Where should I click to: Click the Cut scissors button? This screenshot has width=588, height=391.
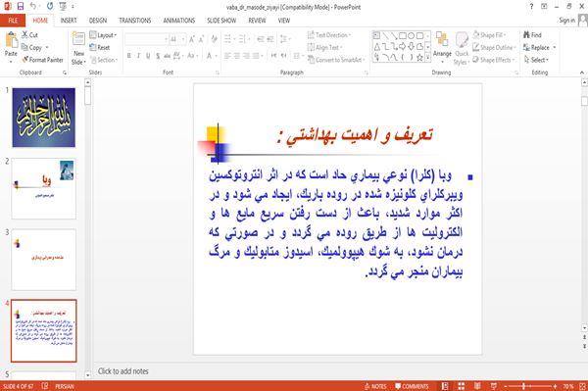click(x=29, y=35)
